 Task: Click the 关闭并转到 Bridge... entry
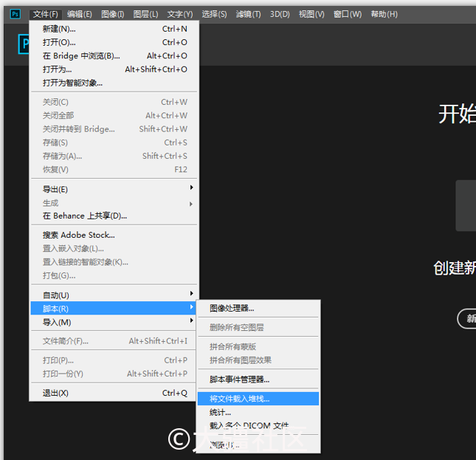pyautogui.click(x=114, y=129)
